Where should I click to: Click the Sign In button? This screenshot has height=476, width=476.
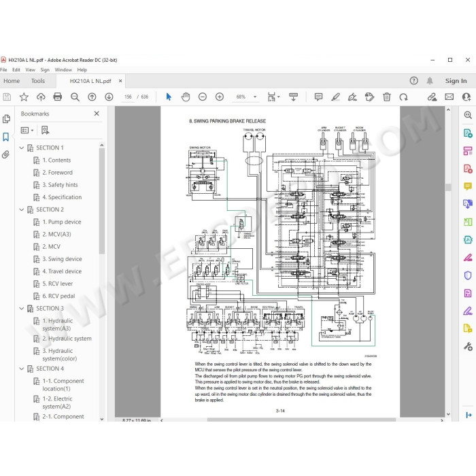tap(456, 81)
